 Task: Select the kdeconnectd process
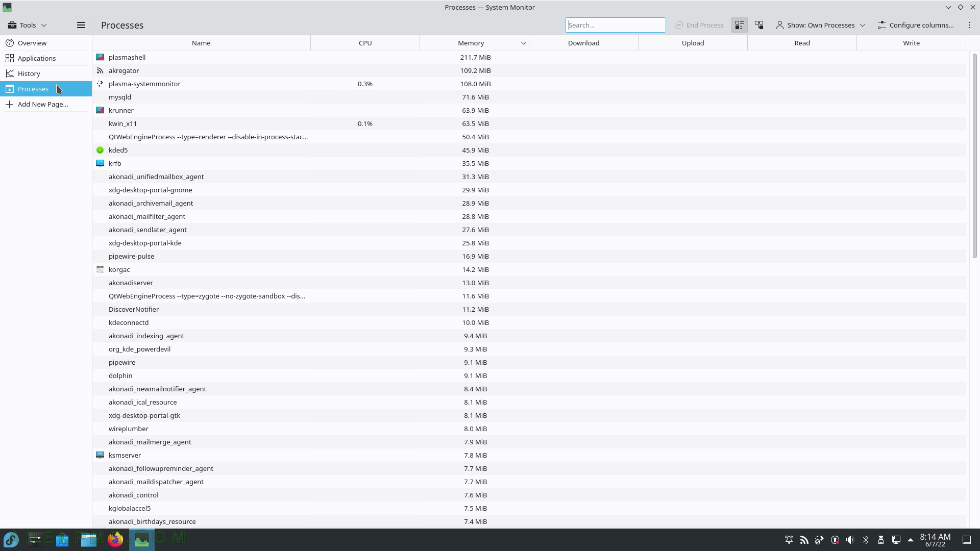click(x=529, y=322)
